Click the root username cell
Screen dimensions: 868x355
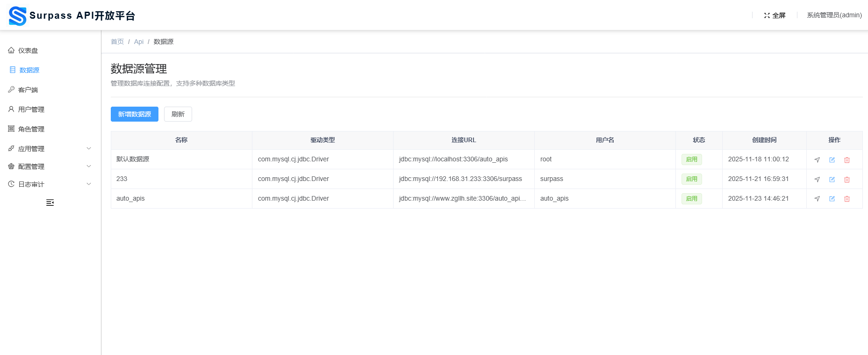(605, 159)
